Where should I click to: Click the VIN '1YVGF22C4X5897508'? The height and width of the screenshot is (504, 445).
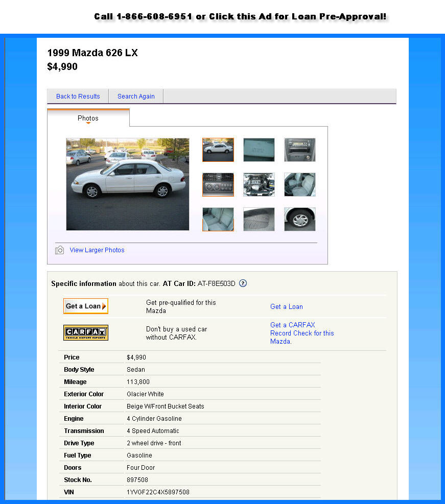(x=158, y=492)
